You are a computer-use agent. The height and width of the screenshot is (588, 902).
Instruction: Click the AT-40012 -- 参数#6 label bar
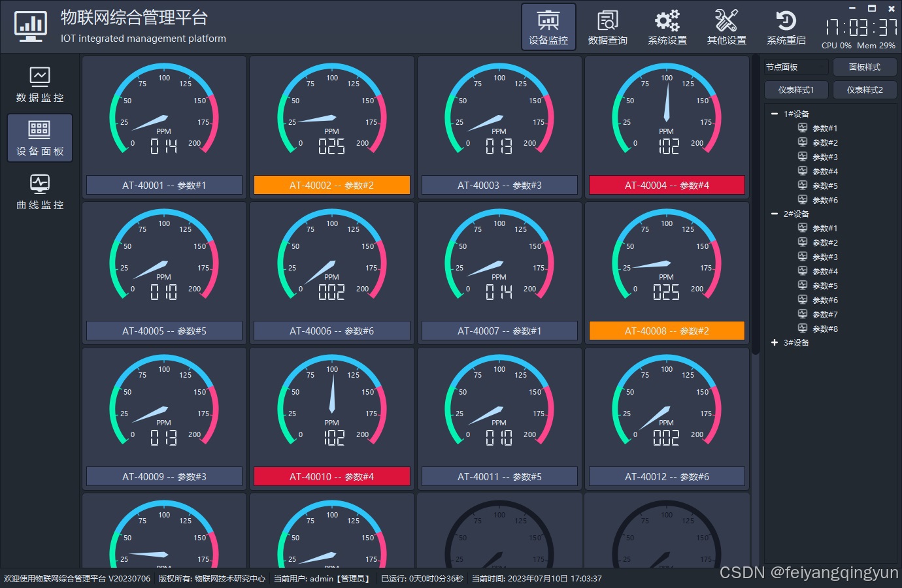coord(667,476)
